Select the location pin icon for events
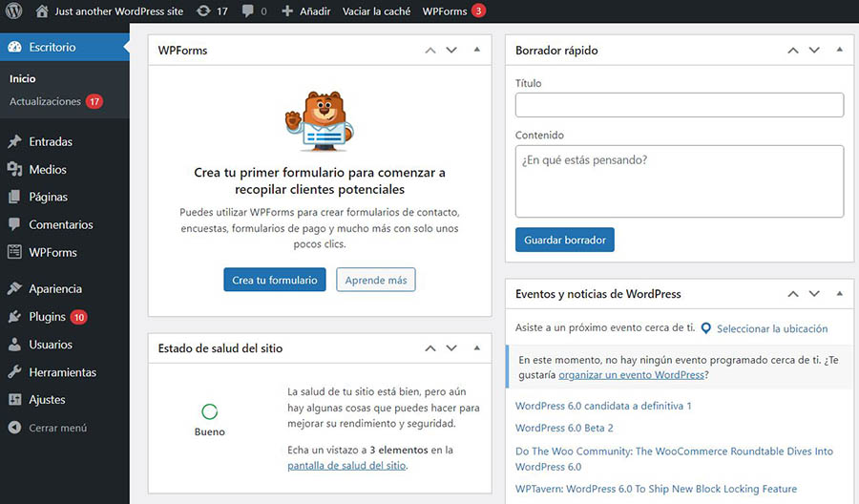Image resolution: width=859 pixels, height=504 pixels. click(706, 328)
